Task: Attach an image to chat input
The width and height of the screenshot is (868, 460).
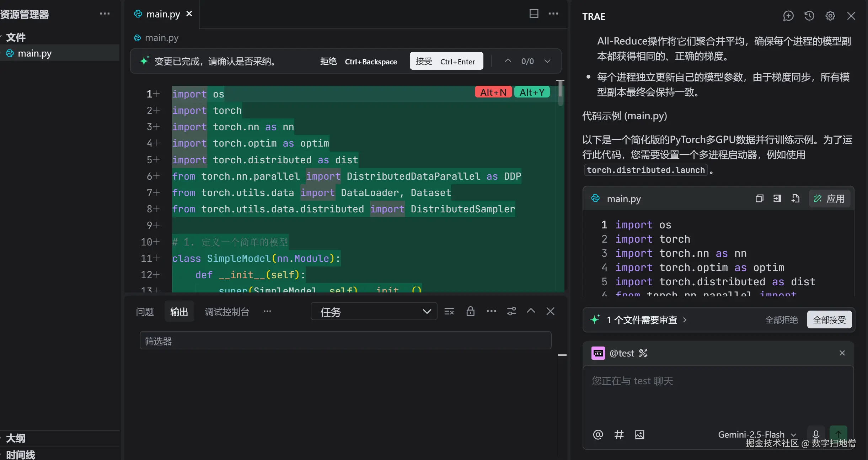Action: [x=639, y=434]
